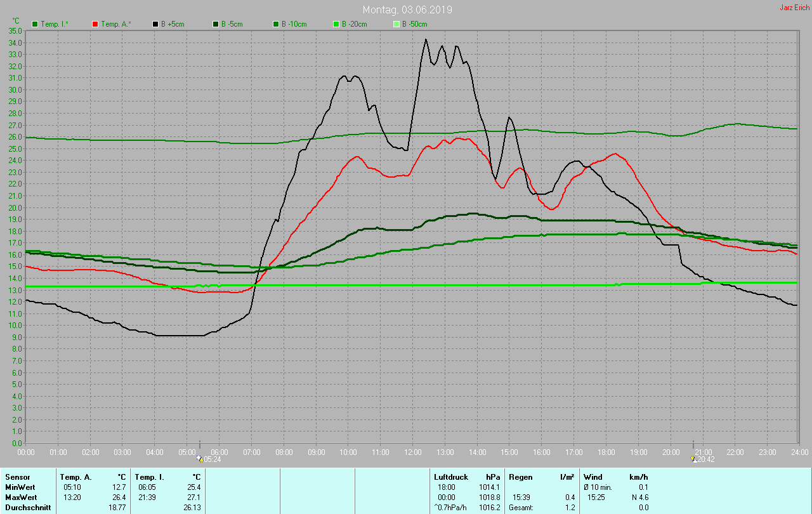Image resolution: width=812 pixels, height=514 pixels.
Task: Click the black B +5cm legend square
Action: tap(155, 24)
